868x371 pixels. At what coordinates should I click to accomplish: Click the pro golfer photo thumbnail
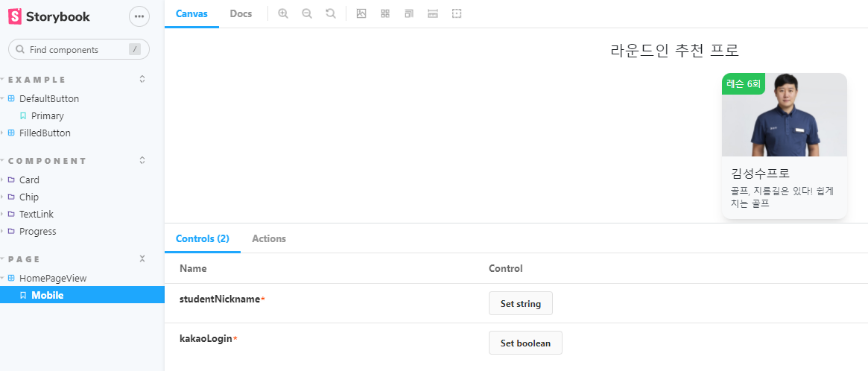click(785, 115)
